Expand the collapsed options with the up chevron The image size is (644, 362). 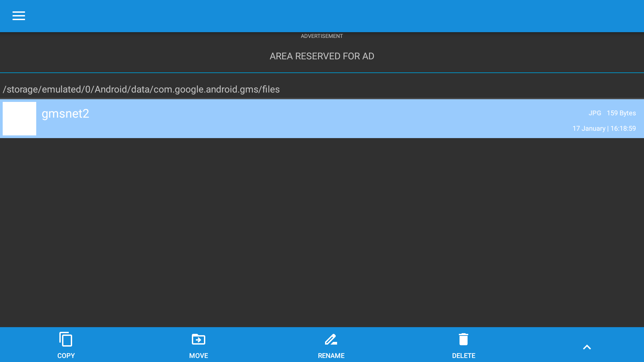[587, 347]
